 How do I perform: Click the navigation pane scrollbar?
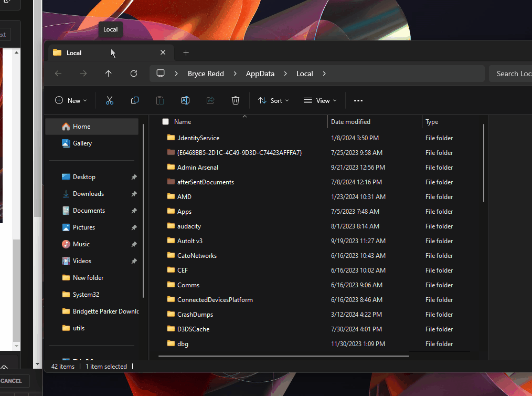(x=143, y=211)
